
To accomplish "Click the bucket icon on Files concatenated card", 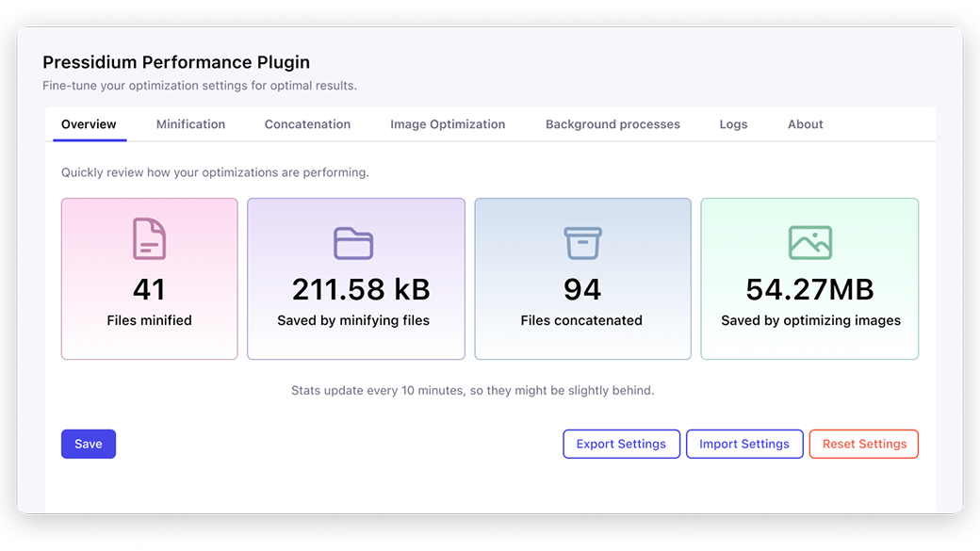I will tap(582, 241).
